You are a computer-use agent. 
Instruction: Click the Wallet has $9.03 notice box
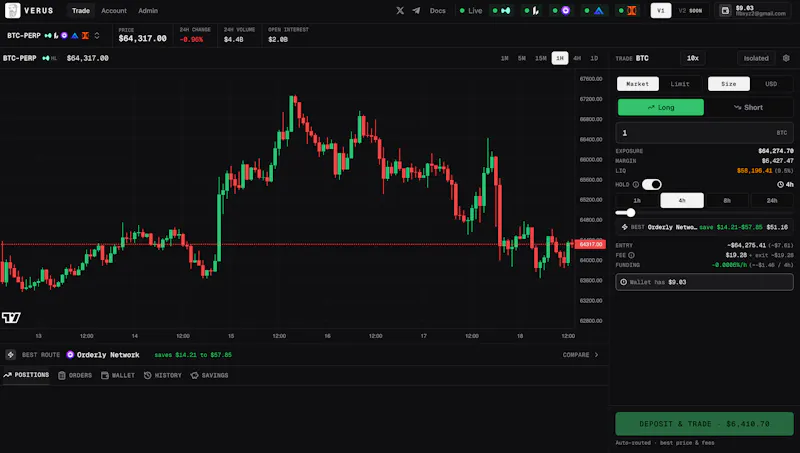(704, 282)
